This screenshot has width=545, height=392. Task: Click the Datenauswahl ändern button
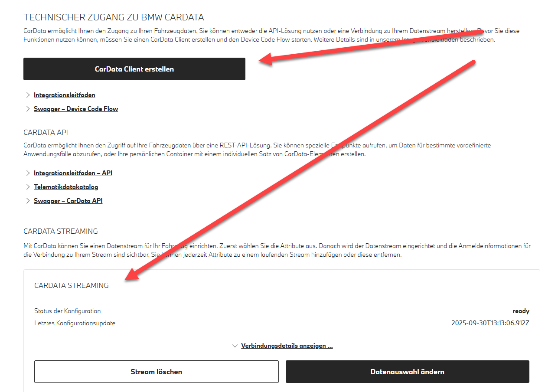pos(408,372)
